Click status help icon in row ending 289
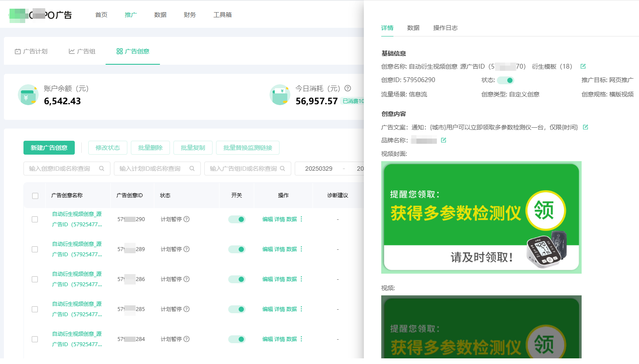This screenshot has height=364, width=639. [x=186, y=249]
